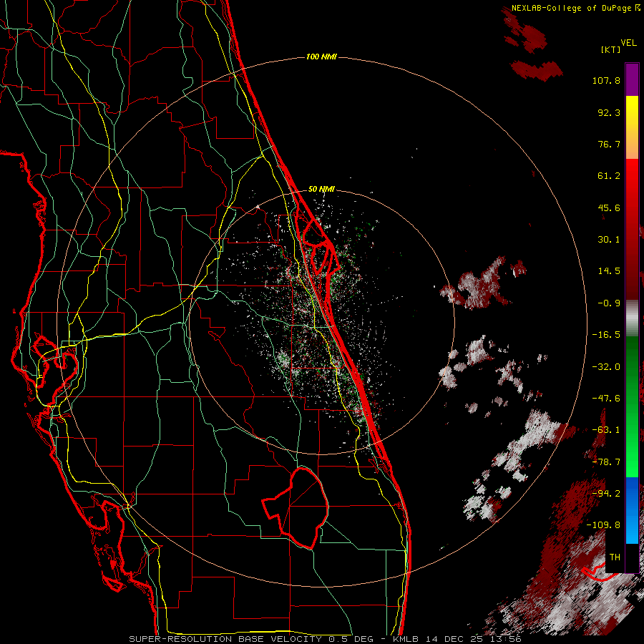
Task: Click the 13:56 timestamp in the caption
Action: 507,639
